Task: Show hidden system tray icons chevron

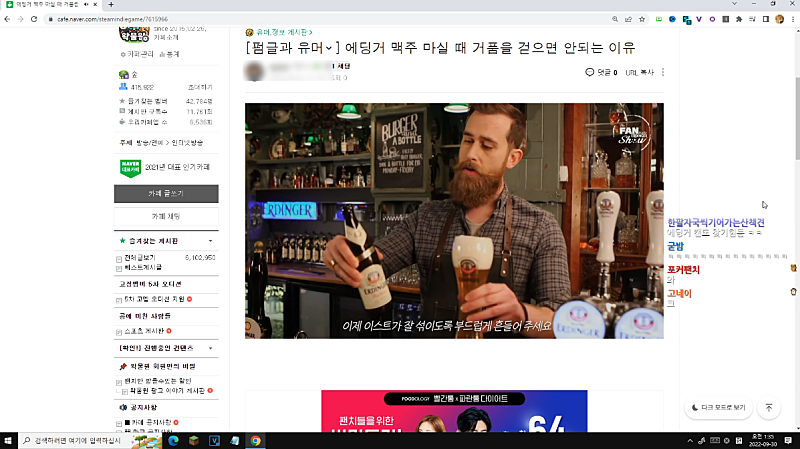Action: coord(690,440)
